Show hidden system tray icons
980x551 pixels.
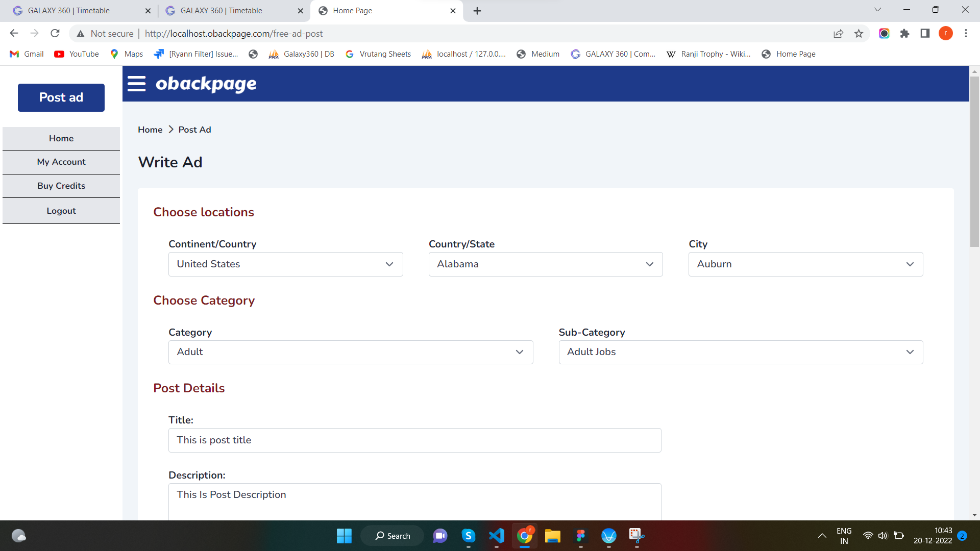click(x=822, y=536)
